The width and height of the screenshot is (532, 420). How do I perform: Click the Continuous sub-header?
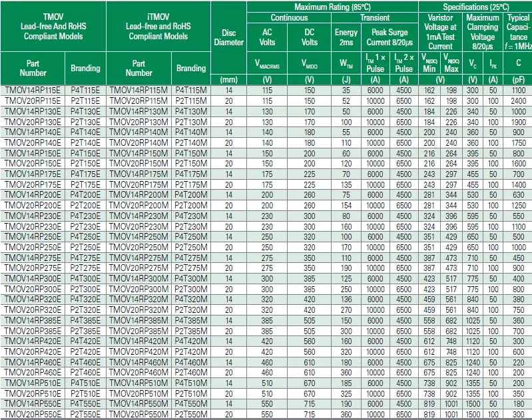coord(288,17)
